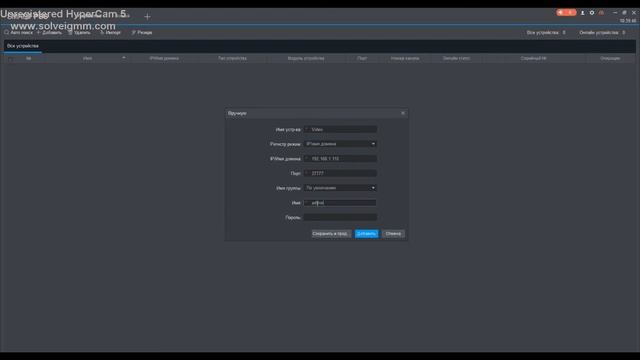Open settings via the gear icon
The width and height of the screenshot is (640, 360).
click(x=592, y=13)
